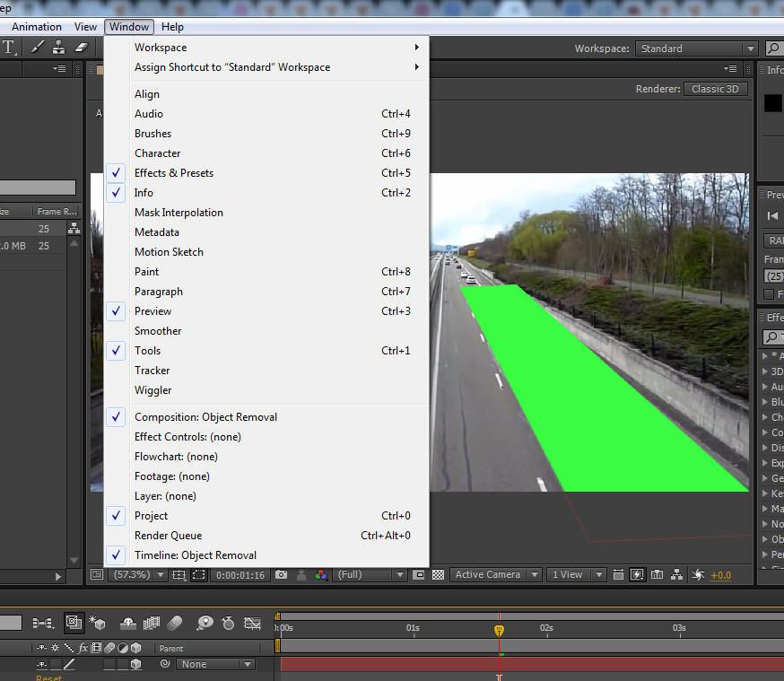
Task: Open the Active Camera view dropdown
Action: tap(495, 575)
